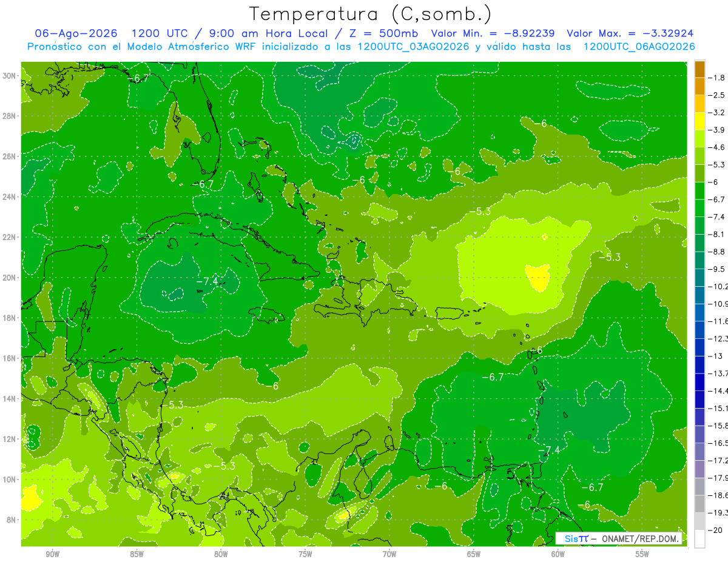Click the '90W' longitude axis label
The width and height of the screenshot is (728, 562).
pyautogui.click(x=52, y=554)
